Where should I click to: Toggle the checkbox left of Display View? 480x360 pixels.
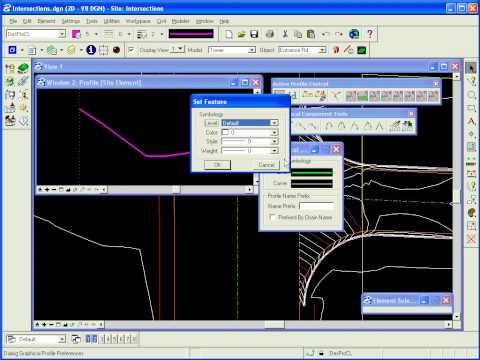coord(131,50)
